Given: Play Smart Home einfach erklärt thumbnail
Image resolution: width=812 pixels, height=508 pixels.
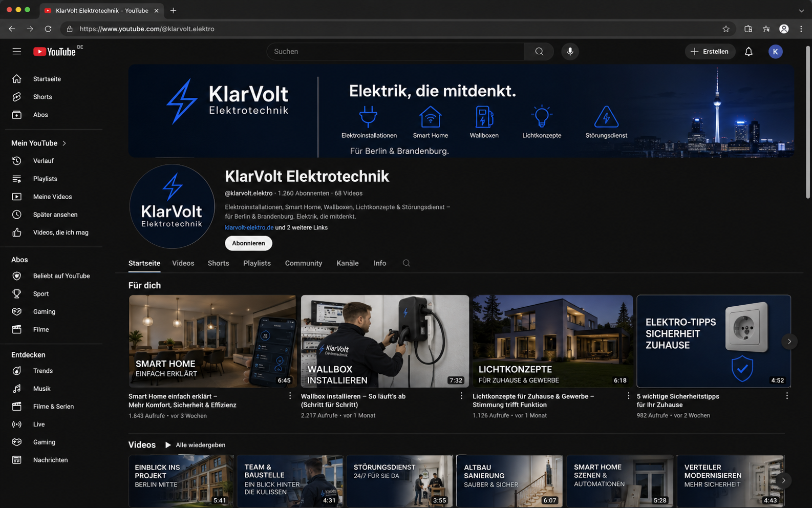Looking at the screenshot, I should point(212,341).
